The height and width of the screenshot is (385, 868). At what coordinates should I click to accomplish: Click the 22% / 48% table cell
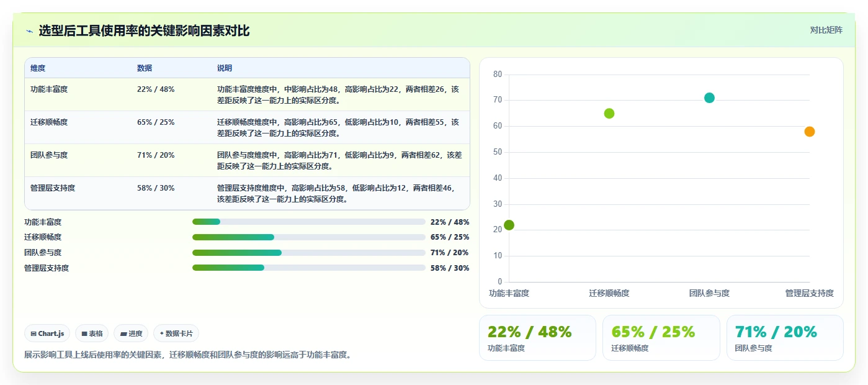(x=156, y=89)
